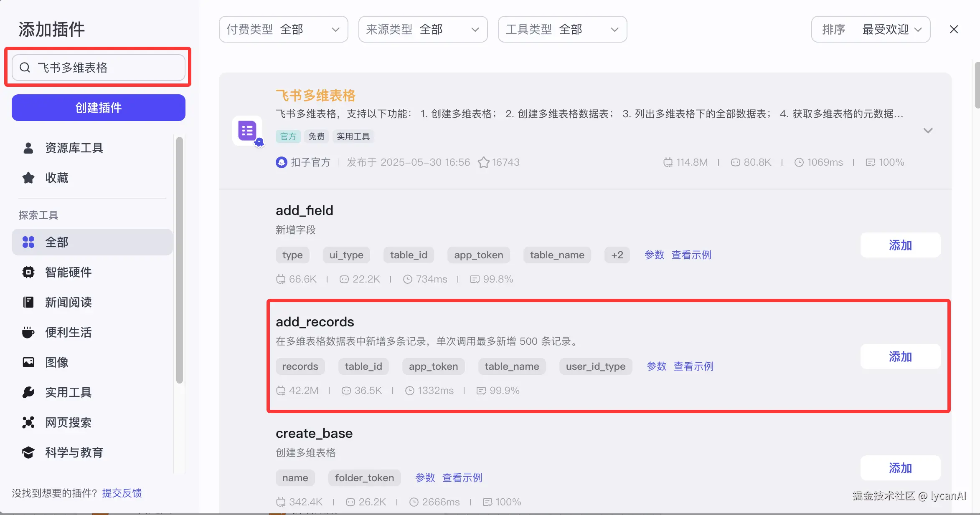Screen dimensions: 980x515
Task: Open the 来源类型 filter dropdown
Action: 423,29
